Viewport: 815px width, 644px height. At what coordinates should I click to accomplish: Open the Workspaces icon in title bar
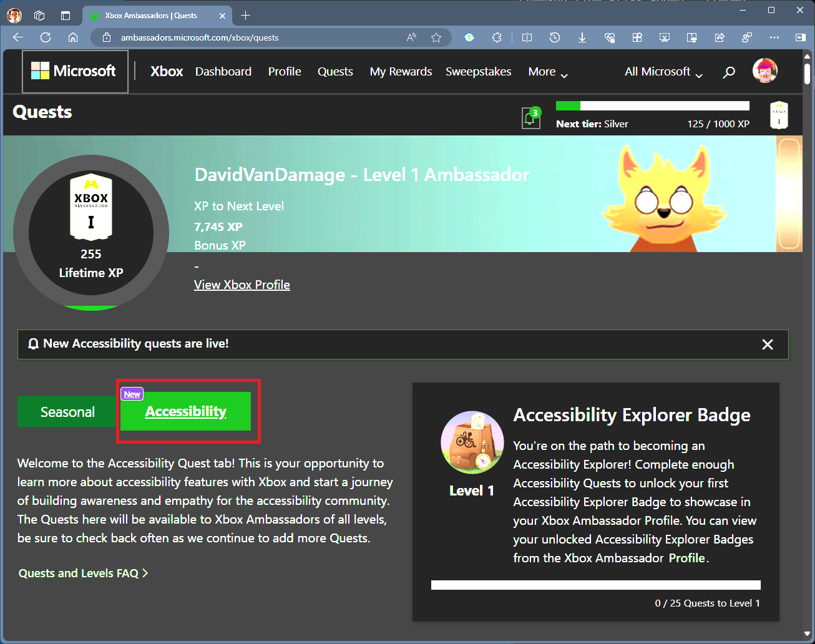pos(39,16)
